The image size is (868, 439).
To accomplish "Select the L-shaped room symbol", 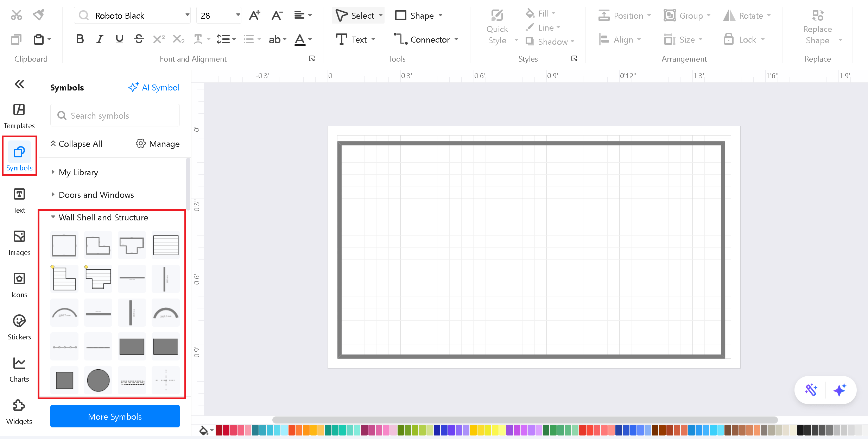I will [98, 245].
